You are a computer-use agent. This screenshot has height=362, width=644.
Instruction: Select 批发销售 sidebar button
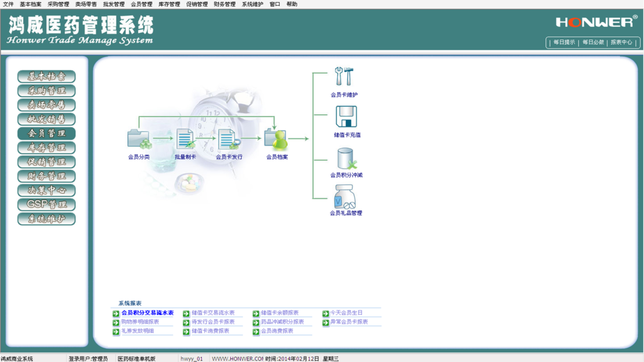pos(47,119)
